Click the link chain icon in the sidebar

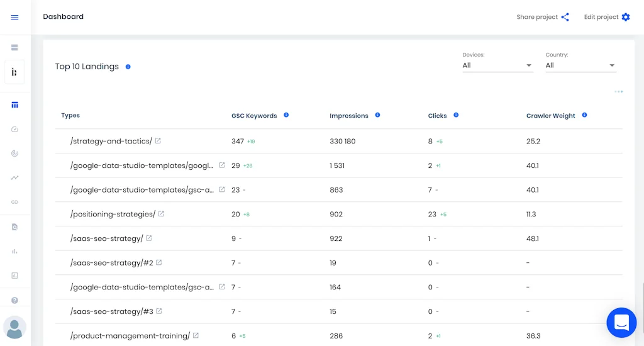point(15,202)
